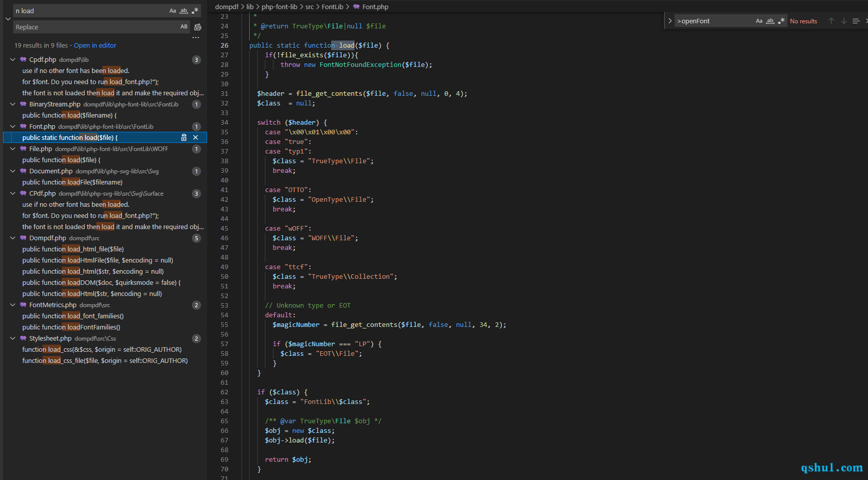This screenshot has height=480, width=868.
Task: Open match 'public function loadDOM($doc, $quirksmode...'
Action: coord(101,282)
